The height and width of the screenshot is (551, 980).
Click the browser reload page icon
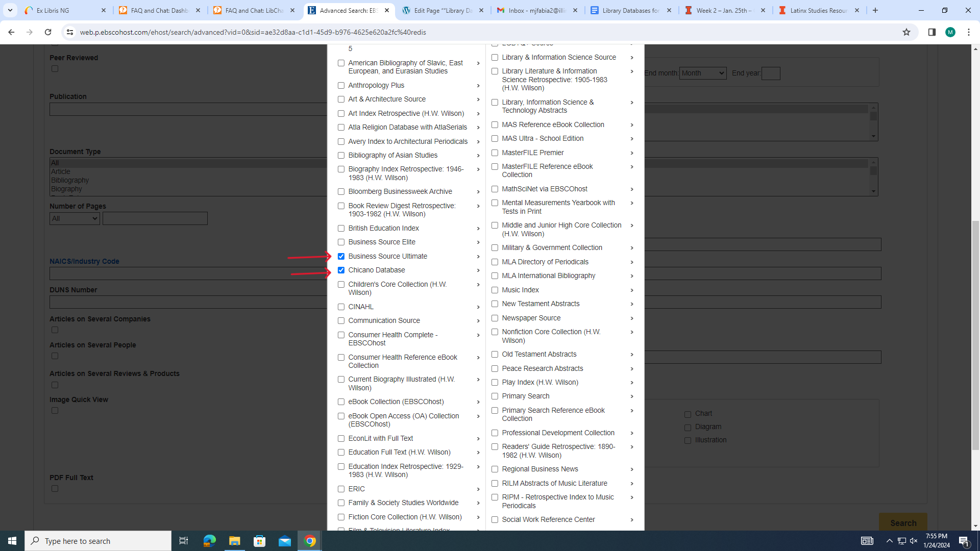(48, 32)
